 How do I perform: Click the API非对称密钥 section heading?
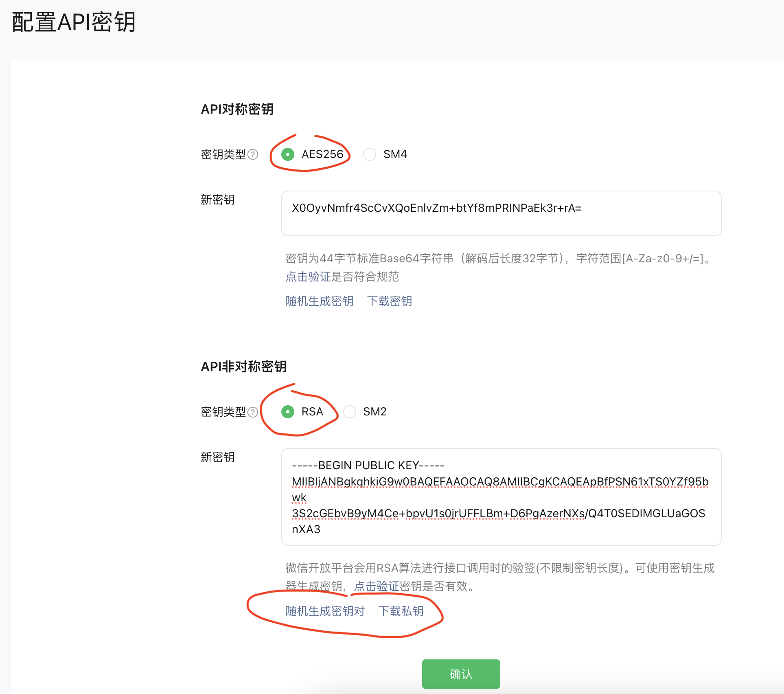[x=244, y=367]
